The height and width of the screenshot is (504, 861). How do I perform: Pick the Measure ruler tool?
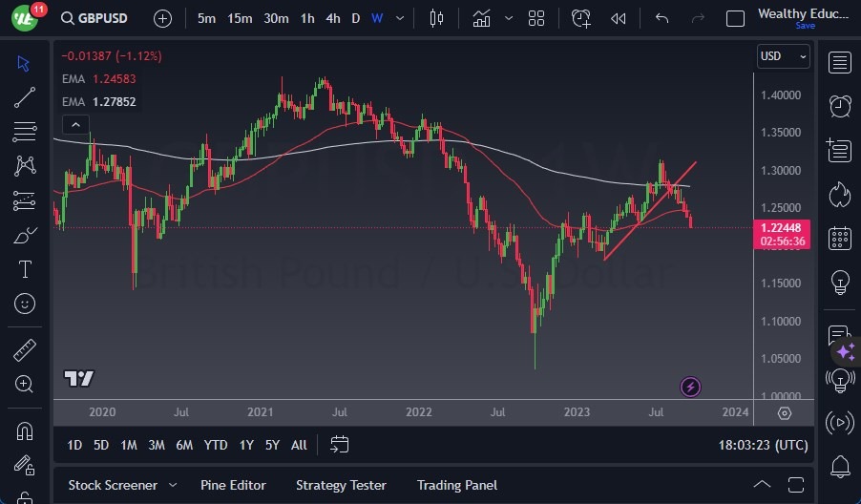click(x=25, y=350)
